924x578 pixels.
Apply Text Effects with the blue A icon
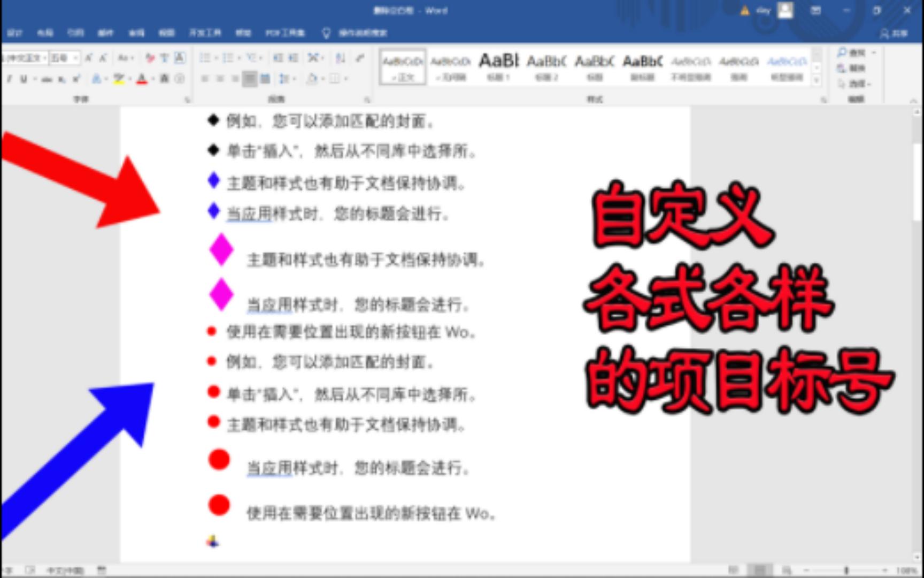(96, 79)
